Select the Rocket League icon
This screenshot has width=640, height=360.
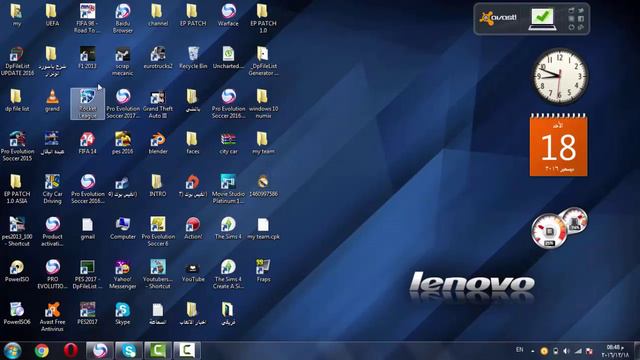pyautogui.click(x=87, y=104)
